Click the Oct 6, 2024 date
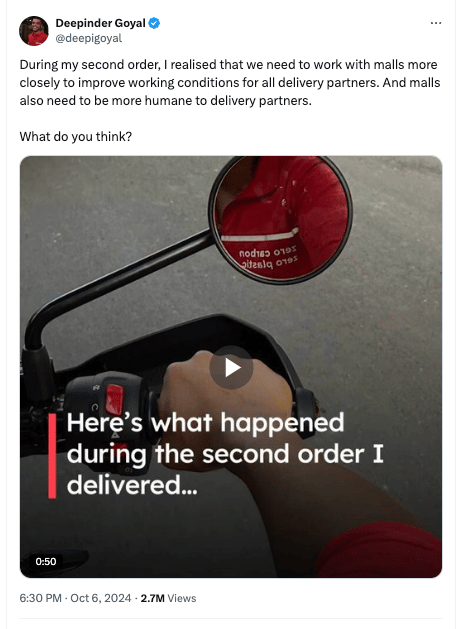Image resolution: width=463 pixels, height=629 pixels. point(101,598)
